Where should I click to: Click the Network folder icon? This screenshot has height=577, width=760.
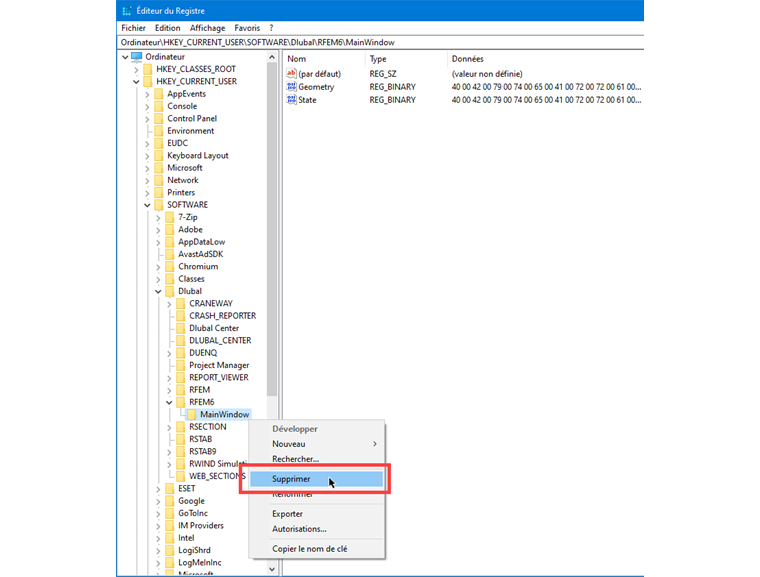[158, 180]
